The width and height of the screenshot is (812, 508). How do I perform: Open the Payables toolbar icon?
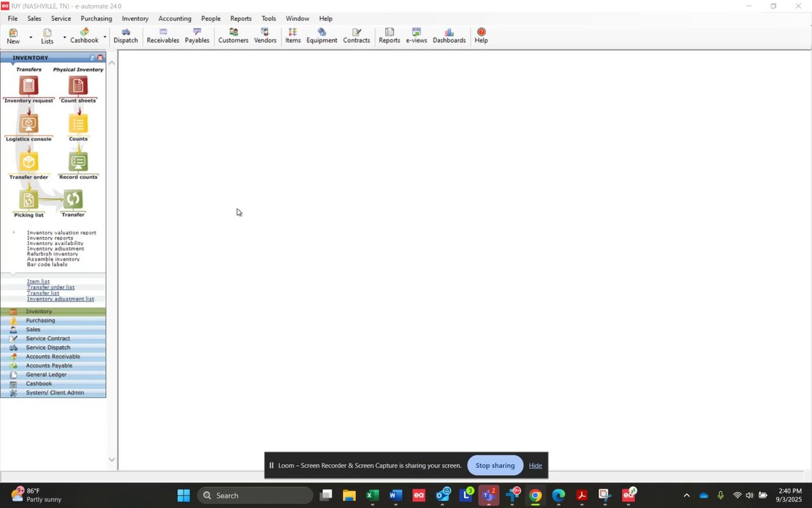(x=197, y=36)
